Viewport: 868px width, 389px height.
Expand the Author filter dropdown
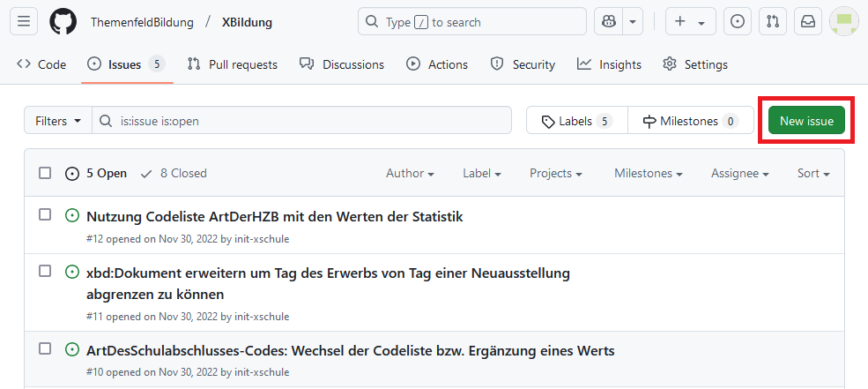pos(410,174)
